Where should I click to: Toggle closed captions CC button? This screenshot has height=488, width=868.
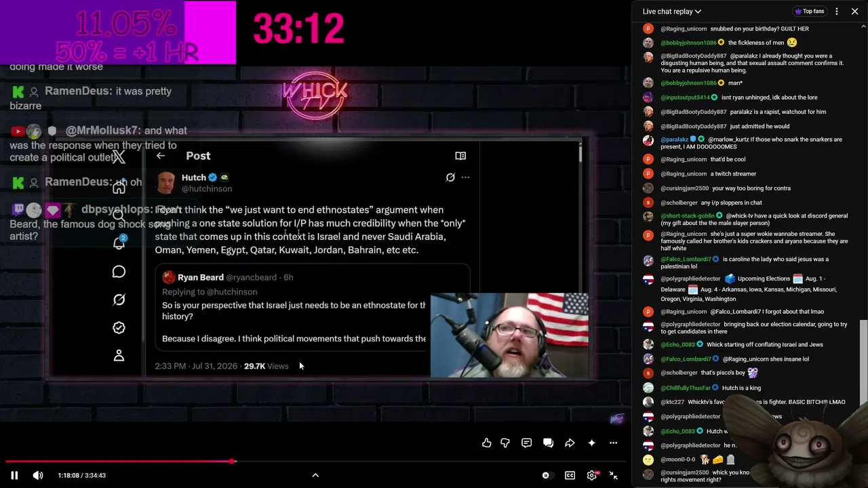pos(570,475)
